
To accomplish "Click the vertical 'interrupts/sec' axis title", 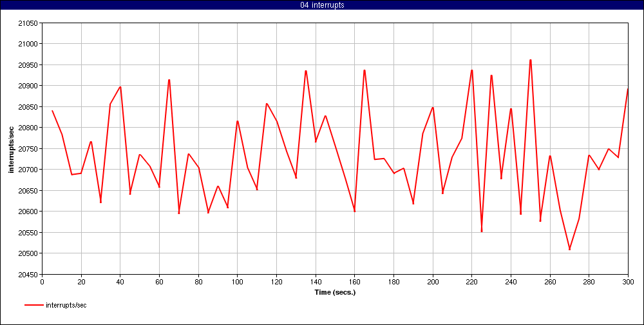I will click(x=12, y=148).
